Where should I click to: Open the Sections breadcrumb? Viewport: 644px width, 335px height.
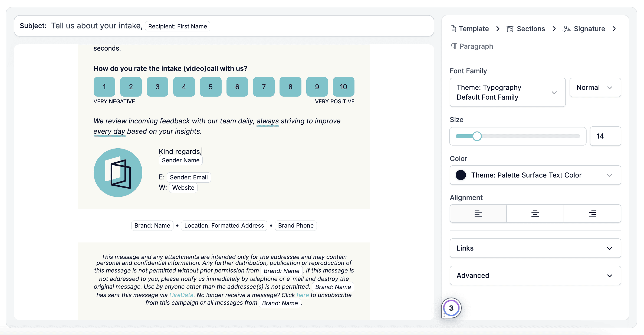point(526,29)
